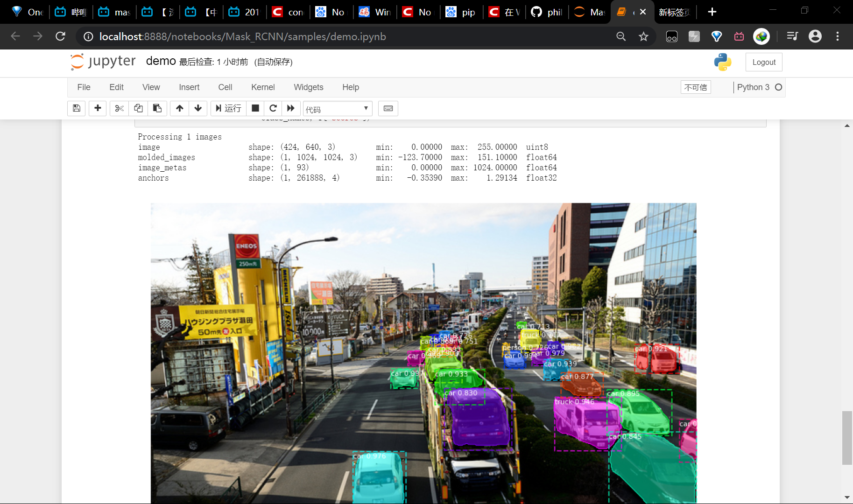
Task: Open zoom magnifier icon in address bar
Action: [621, 36]
